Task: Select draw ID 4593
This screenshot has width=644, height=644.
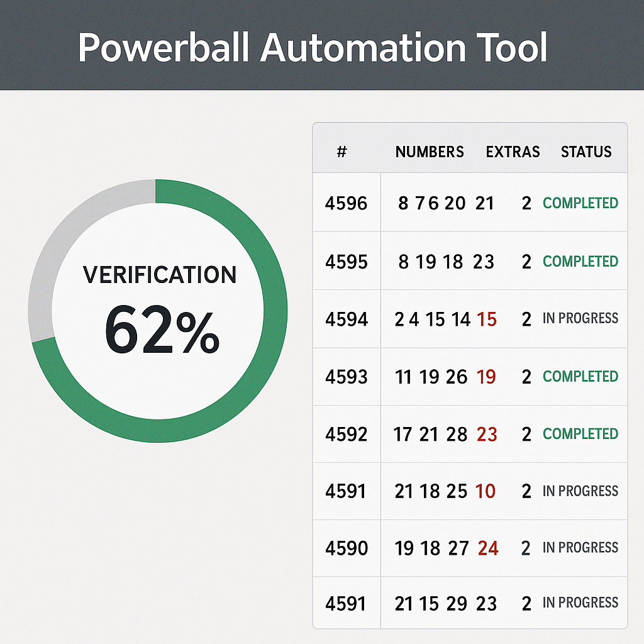Action: [347, 377]
